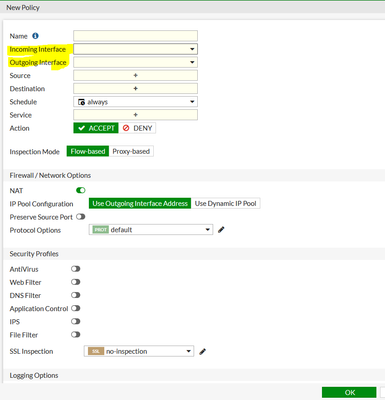
Task: Enable the IPS toggle
Action: point(76,321)
